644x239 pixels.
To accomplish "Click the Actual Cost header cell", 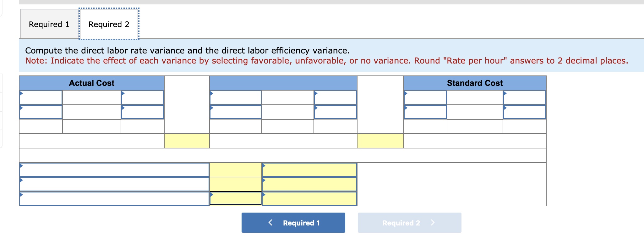I will pos(92,83).
